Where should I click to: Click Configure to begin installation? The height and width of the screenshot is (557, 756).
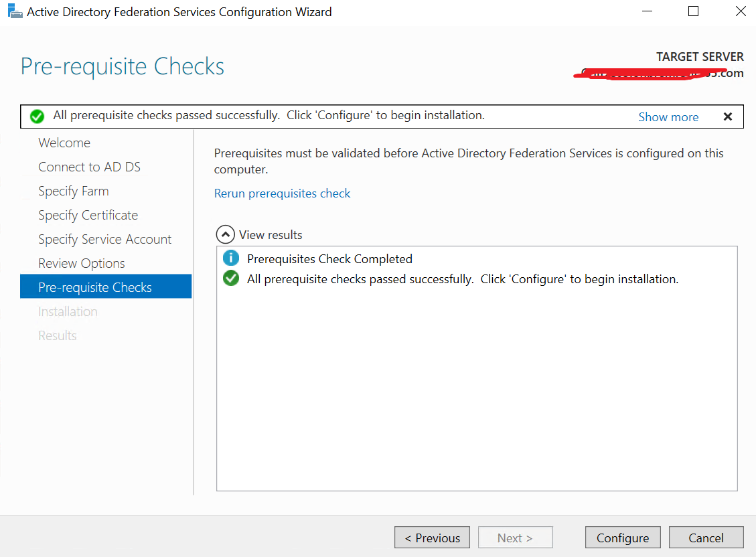click(x=622, y=538)
